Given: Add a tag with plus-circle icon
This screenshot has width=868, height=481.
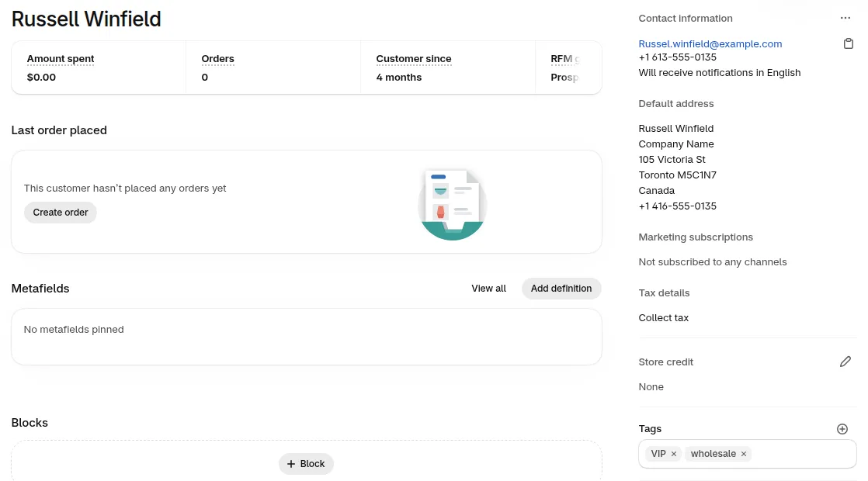Looking at the screenshot, I should [x=842, y=429].
